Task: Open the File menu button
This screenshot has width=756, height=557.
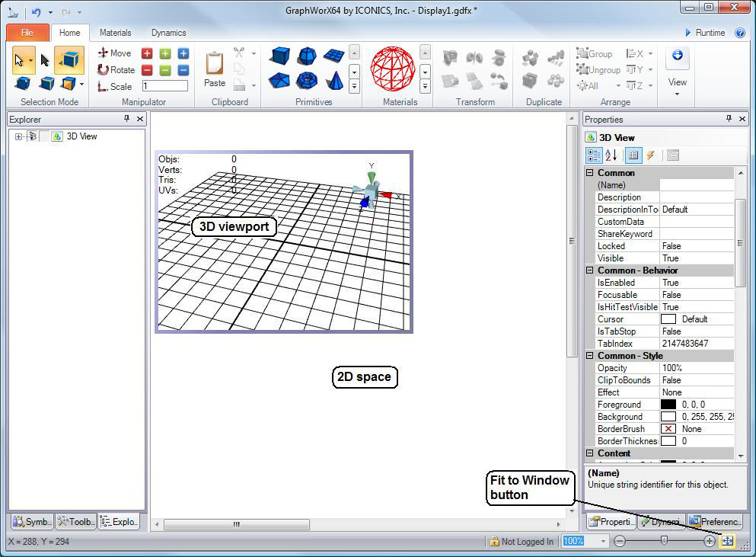Action: pyautogui.click(x=27, y=33)
